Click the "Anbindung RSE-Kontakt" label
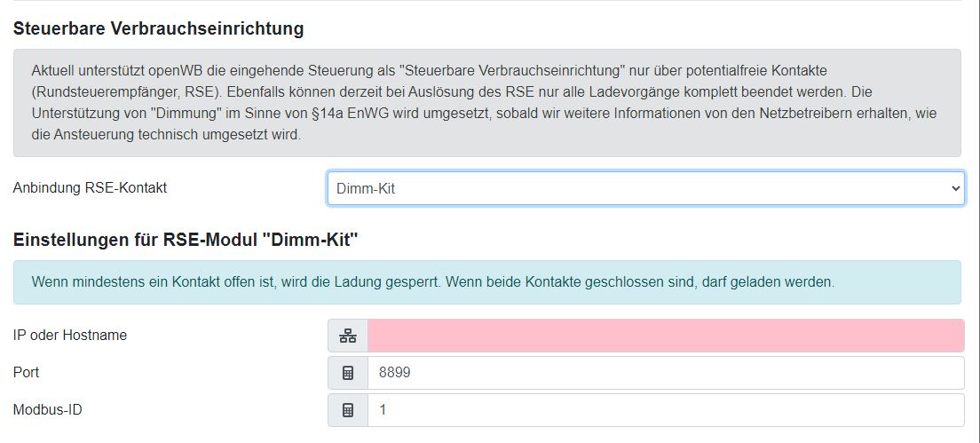Image resolution: width=980 pixels, height=443 pixels. [x=90, y=188]
